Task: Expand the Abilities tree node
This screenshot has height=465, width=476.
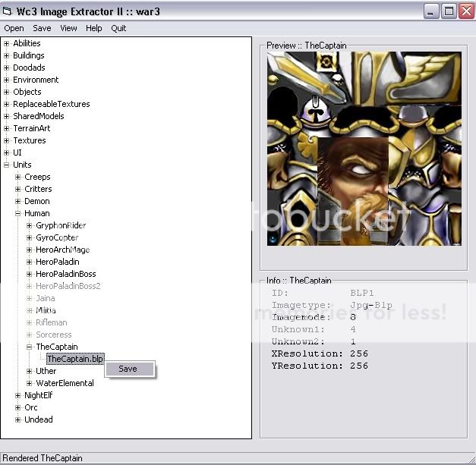Action: click(6, 44)
